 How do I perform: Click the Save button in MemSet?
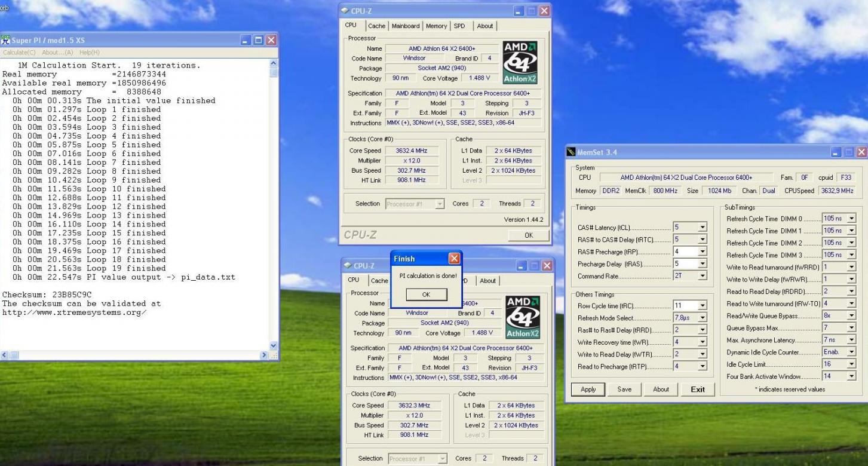tap(624, 390)
